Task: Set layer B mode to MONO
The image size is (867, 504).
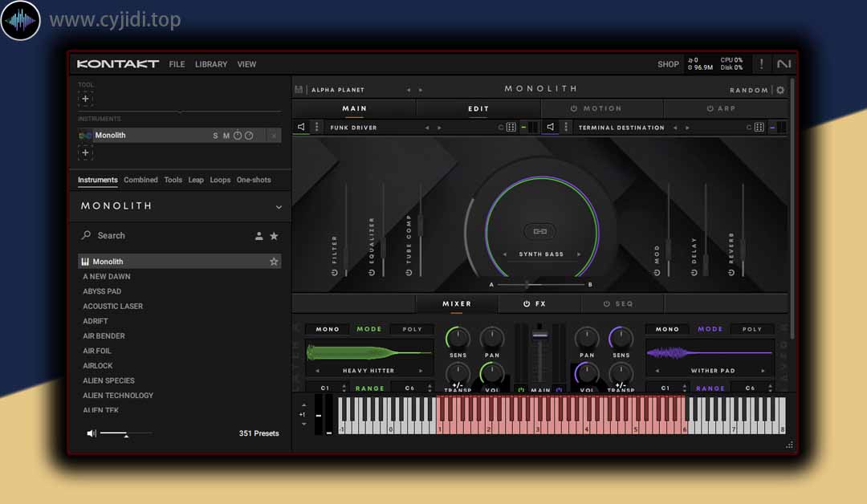Action: pyautogui.click(x=667, y=329)
